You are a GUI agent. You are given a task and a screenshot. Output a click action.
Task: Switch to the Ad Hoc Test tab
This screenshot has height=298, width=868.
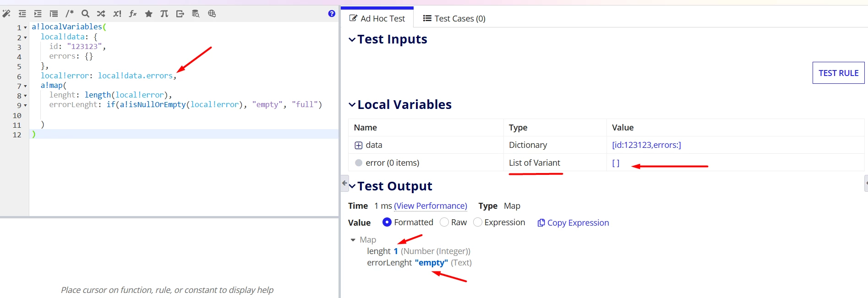point(377,18)
